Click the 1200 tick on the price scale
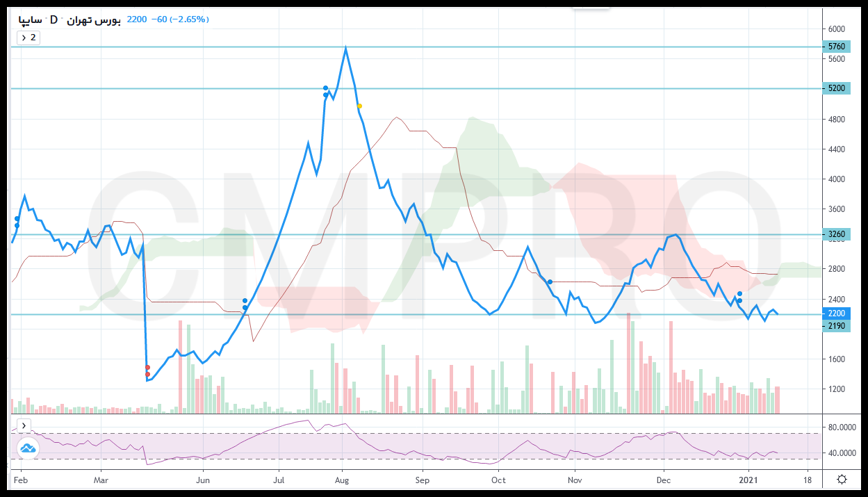The height and width of the screenshot is (497, 868). 837,389
